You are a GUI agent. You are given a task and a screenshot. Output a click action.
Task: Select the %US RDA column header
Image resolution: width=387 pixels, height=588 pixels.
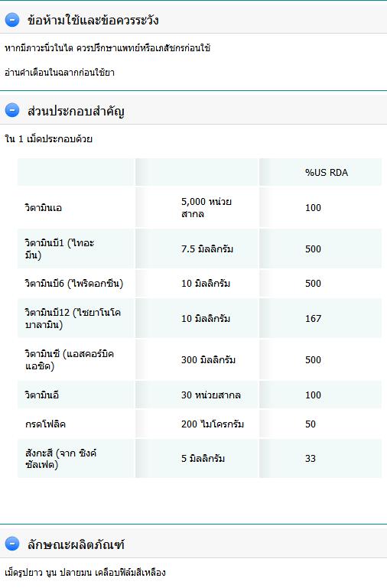point(327,173)
